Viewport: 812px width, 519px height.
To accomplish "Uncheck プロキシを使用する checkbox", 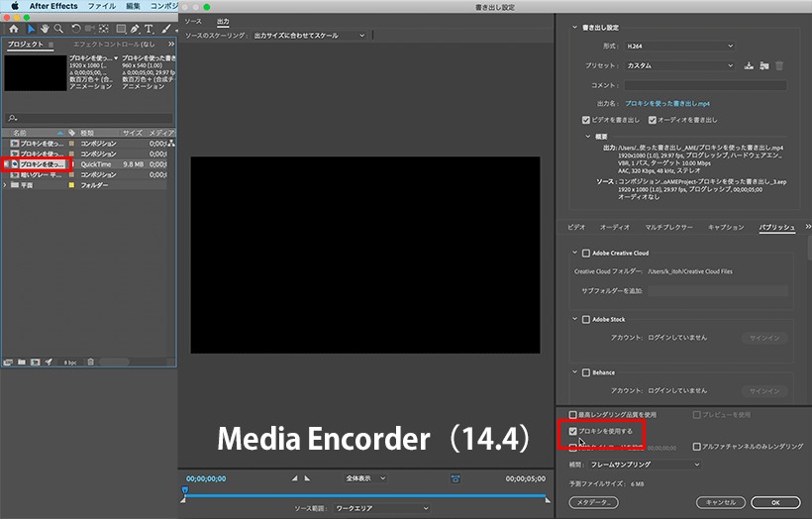I will pos(572,431).
